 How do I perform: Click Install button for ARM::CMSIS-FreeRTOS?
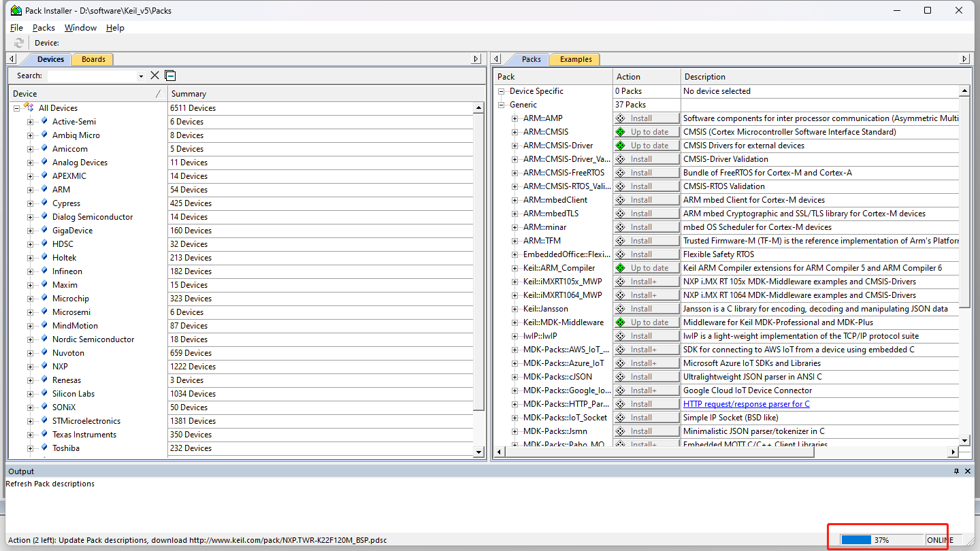click(x=646, y=173)
